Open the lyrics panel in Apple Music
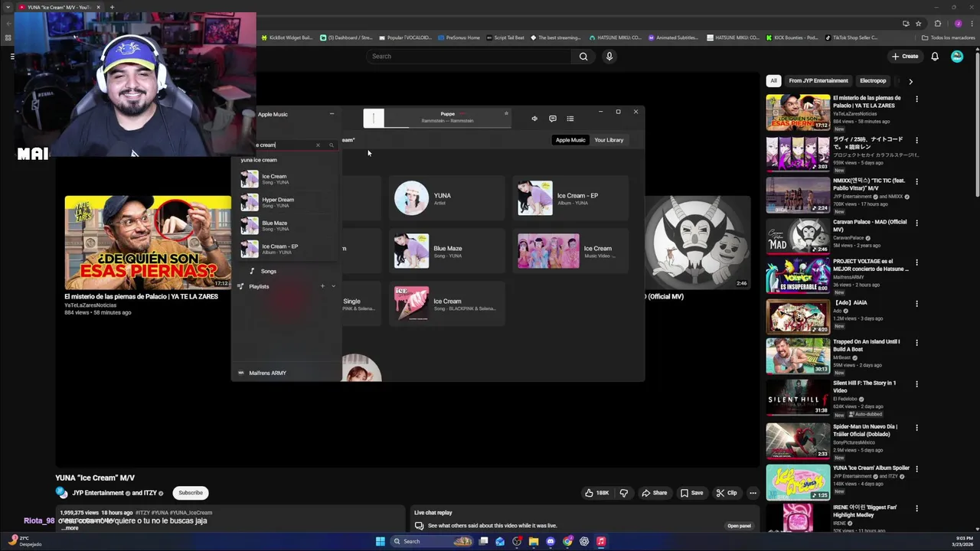 (x=553, y=119)
